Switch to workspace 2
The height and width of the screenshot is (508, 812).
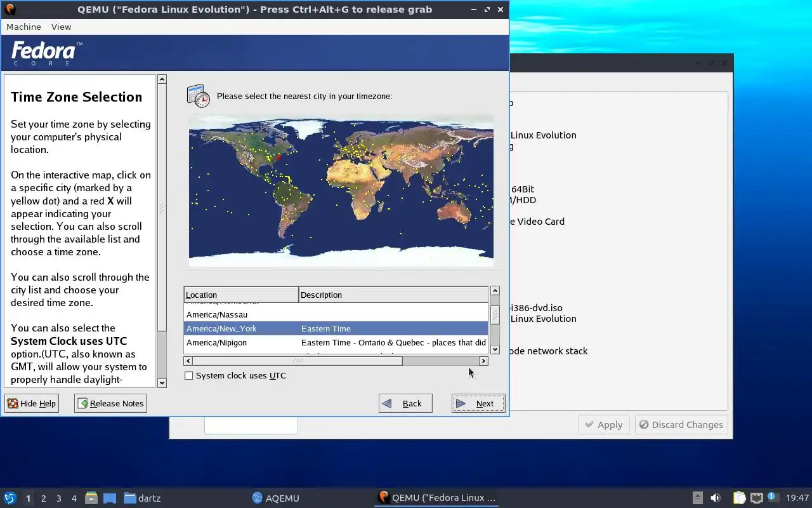(x=43, y=498)
